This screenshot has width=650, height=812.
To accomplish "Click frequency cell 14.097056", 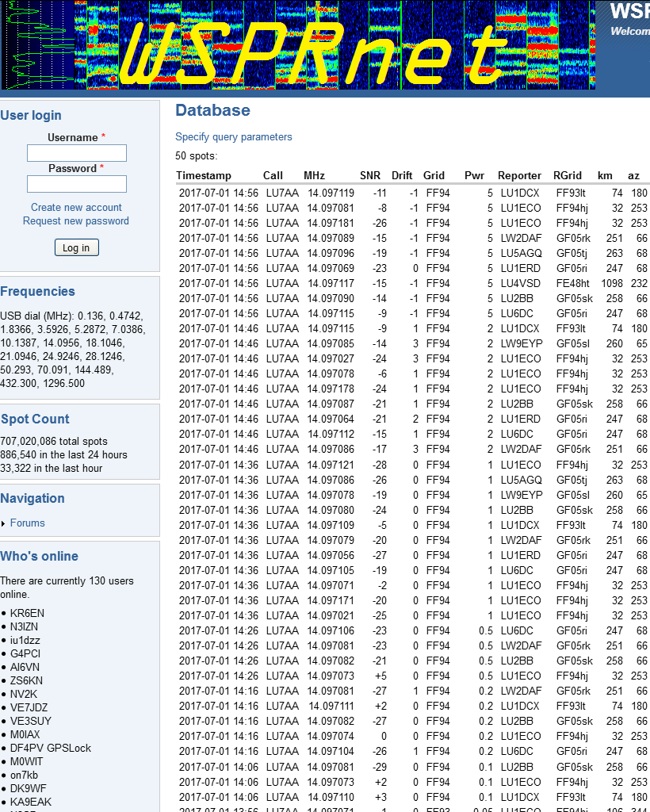I will pyautogui.click(x=331, y=555).
